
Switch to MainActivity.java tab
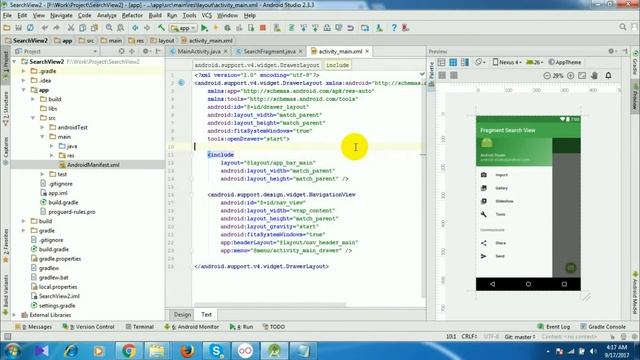(x=199, y=51)
